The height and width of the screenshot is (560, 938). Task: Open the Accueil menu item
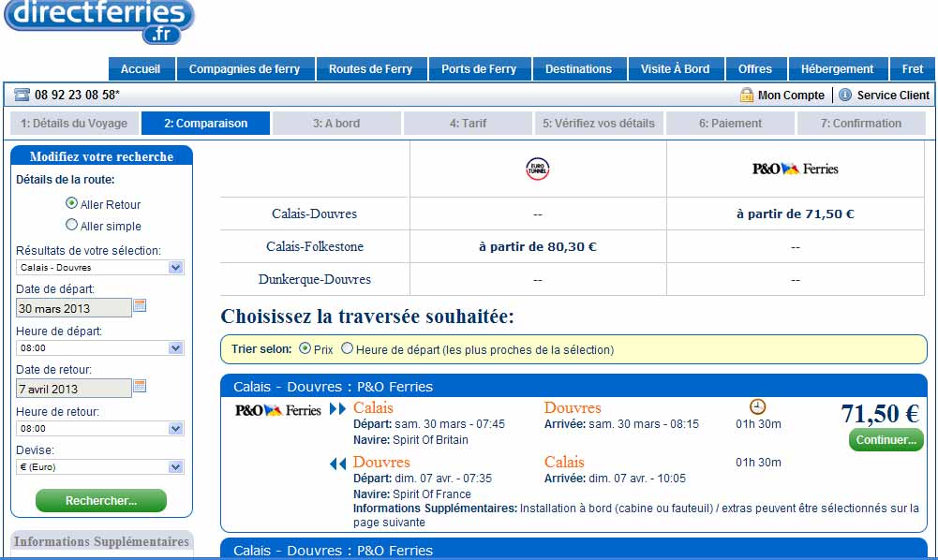[141, 68]
